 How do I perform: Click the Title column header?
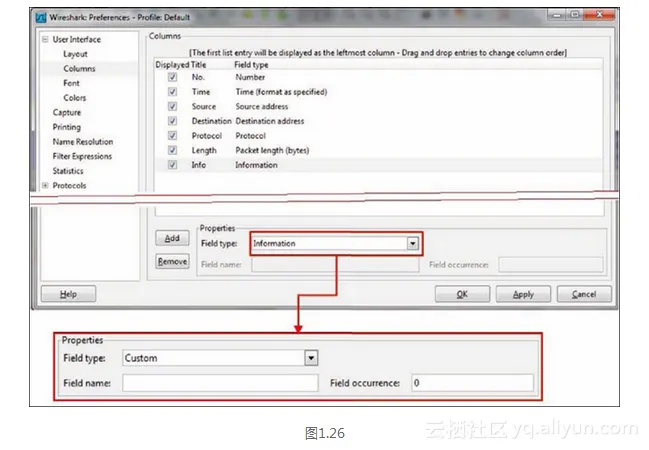[198, 65]
